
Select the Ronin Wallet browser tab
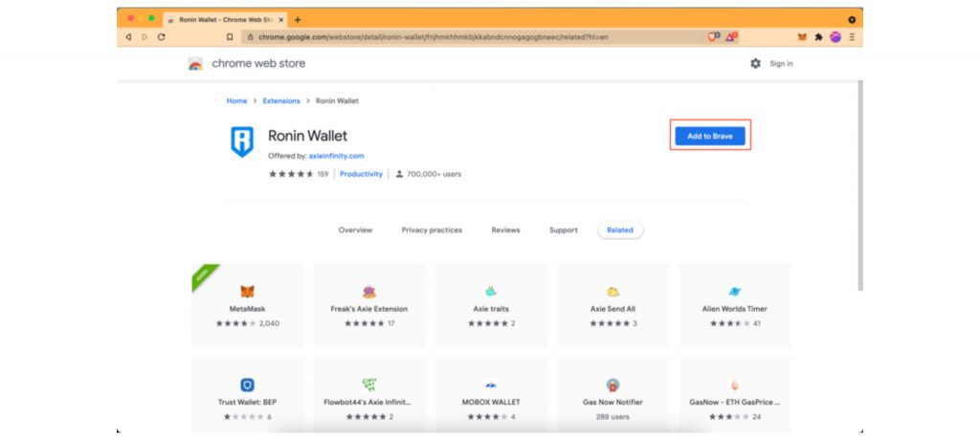point(225,20)
